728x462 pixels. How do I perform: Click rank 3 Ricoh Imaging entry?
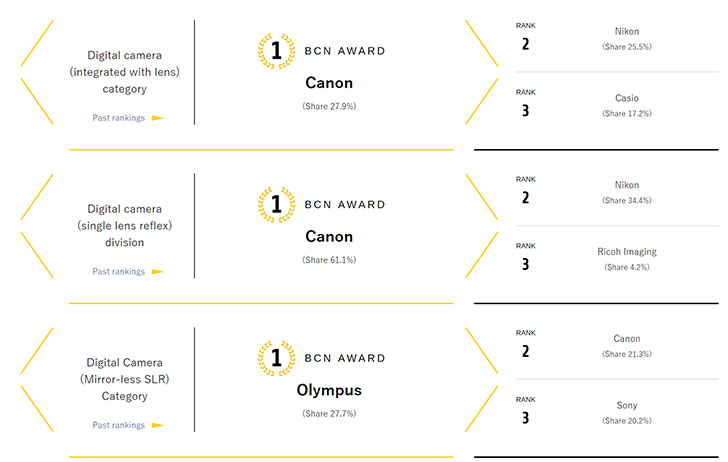pos(617,259)
